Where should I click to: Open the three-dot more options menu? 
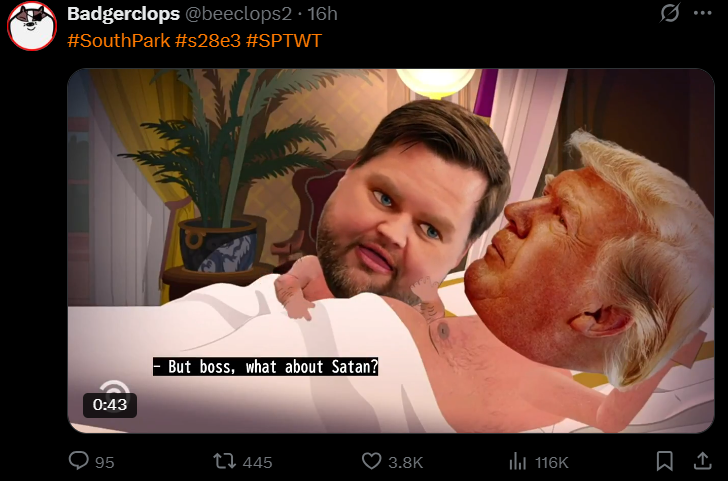(702, 13)
